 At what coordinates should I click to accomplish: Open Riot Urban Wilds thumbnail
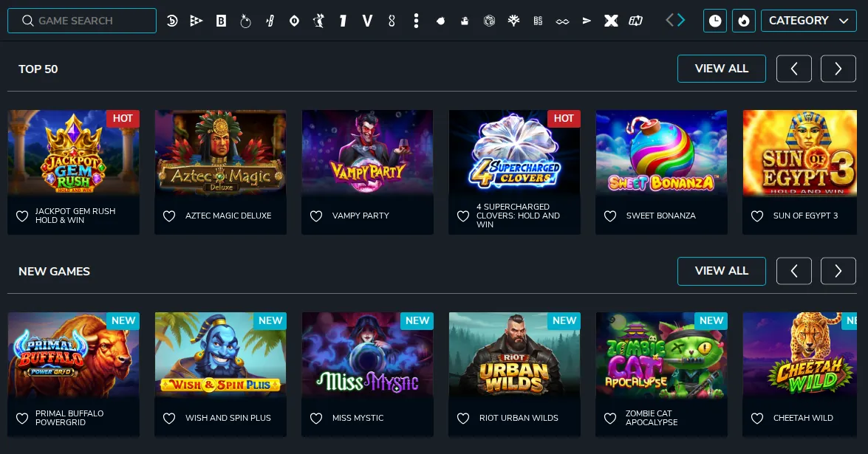click(514, 355)
